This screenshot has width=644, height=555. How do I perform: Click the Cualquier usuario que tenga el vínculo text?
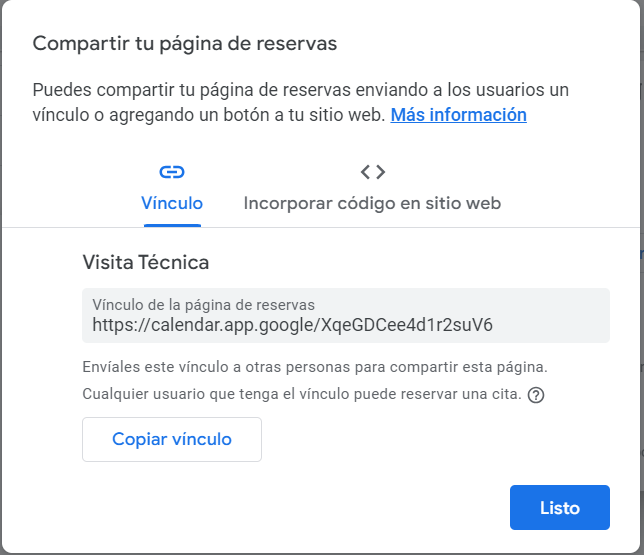tap(302, 394)
